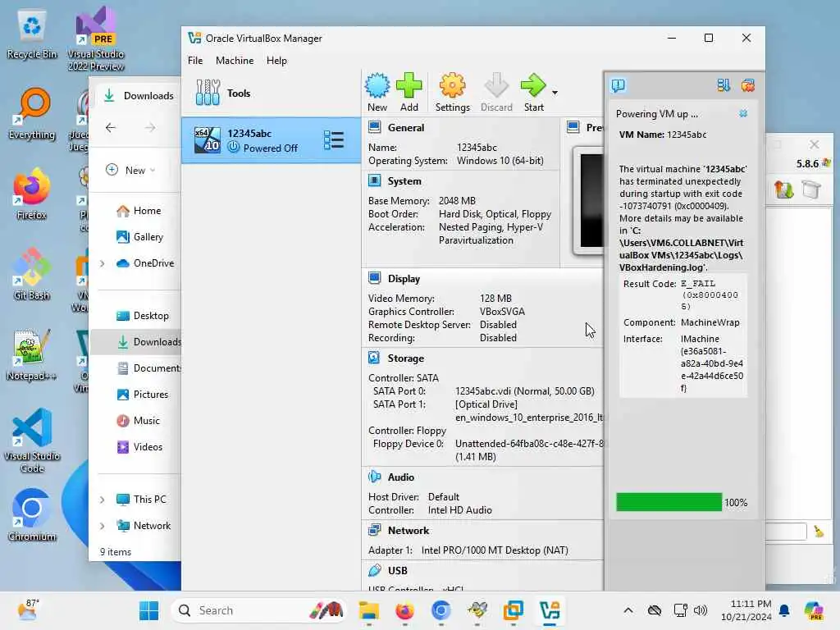
Task: Click the Recycle Bin desktop icon
Action: pos(32,34)
